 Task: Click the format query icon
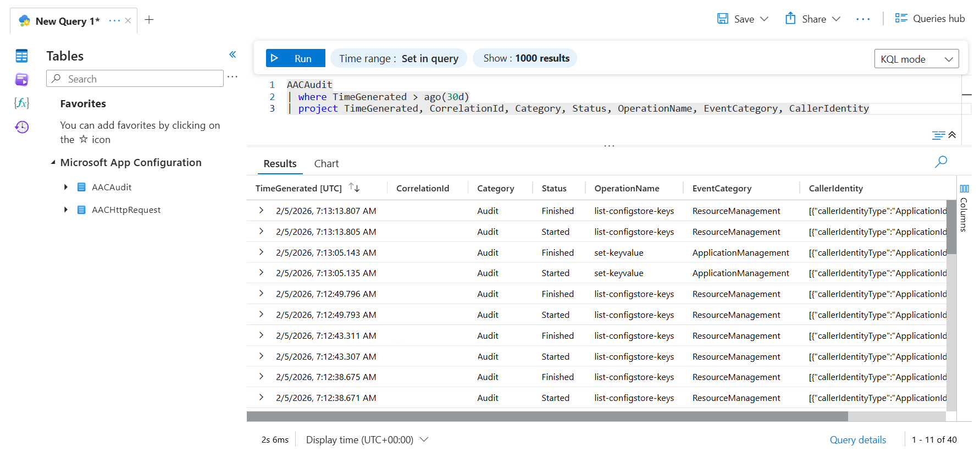coord(938,135)
